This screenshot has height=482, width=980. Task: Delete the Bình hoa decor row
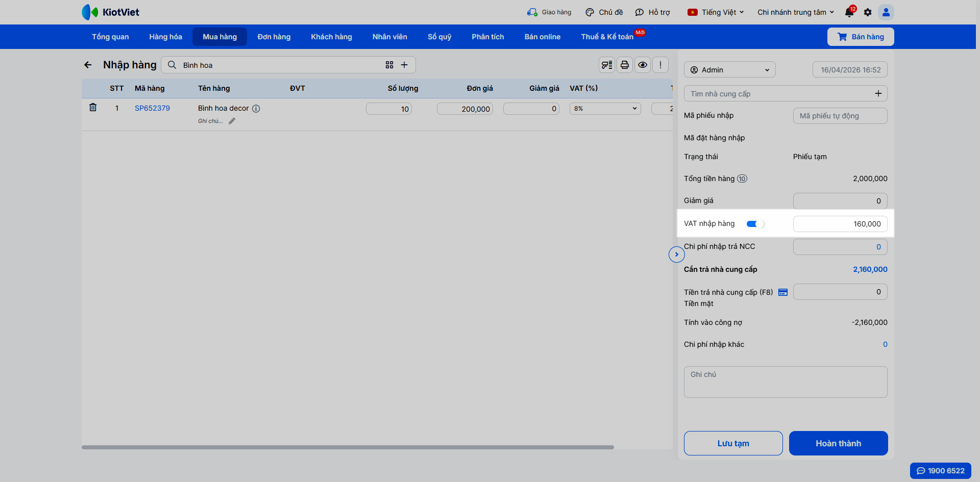(93, 107)
